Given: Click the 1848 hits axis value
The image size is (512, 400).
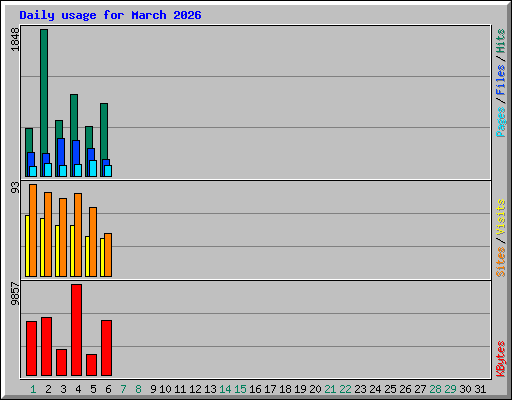Looking at the screenshot, I should tap(15, 40).
